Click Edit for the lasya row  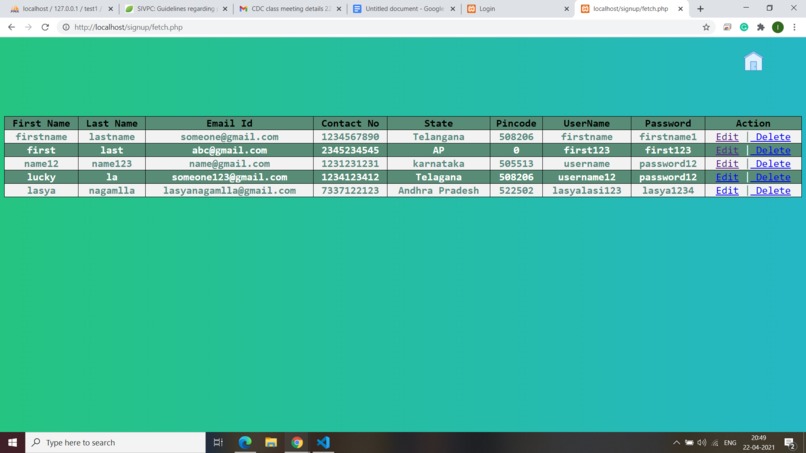[727, 190]
